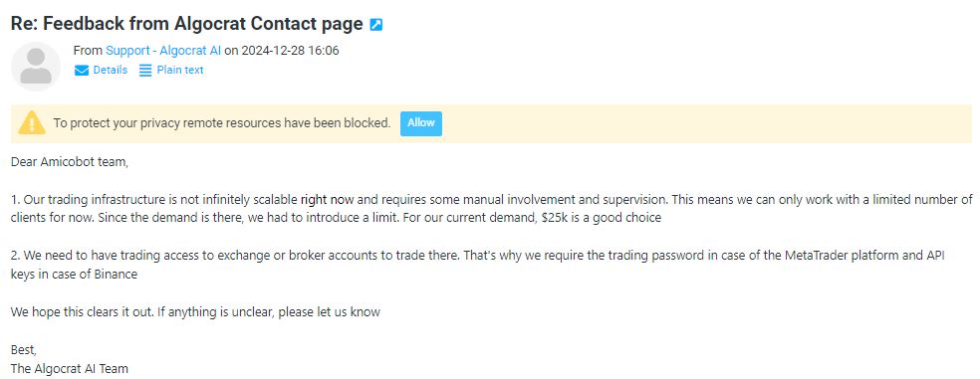This screenshot has width=980, height=379.
Task: Click the message date 2024-12-28 16:06
Action: (290, 51)
